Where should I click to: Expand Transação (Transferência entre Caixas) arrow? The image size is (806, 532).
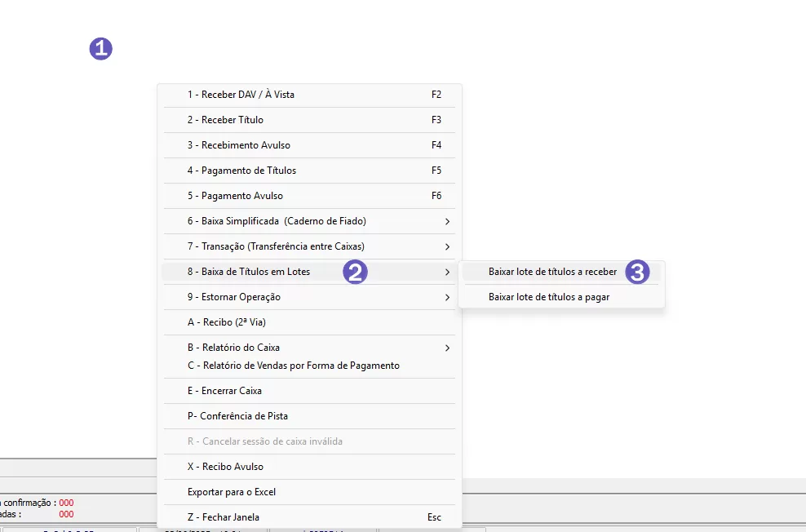[447, 246]
